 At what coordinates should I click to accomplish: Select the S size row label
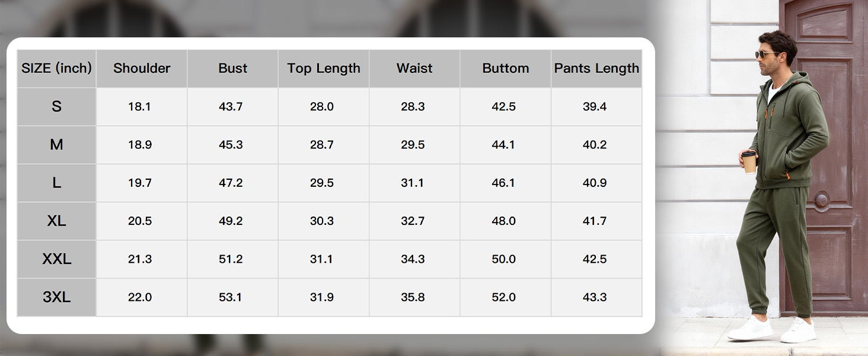tap(56, 107)
